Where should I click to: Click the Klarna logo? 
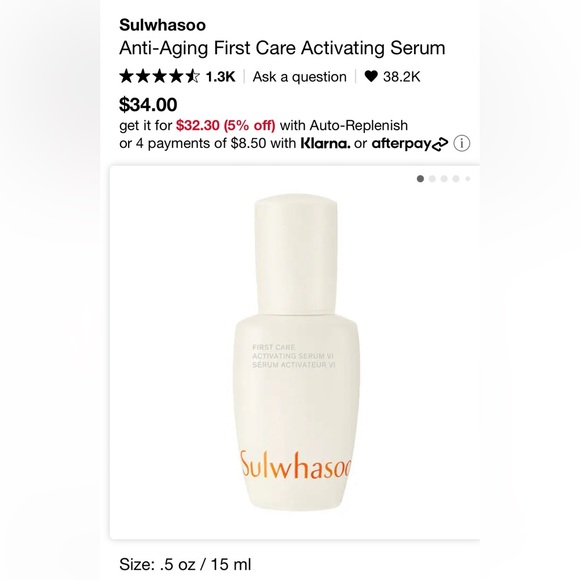pyautogui.click(x=325, y=143)
